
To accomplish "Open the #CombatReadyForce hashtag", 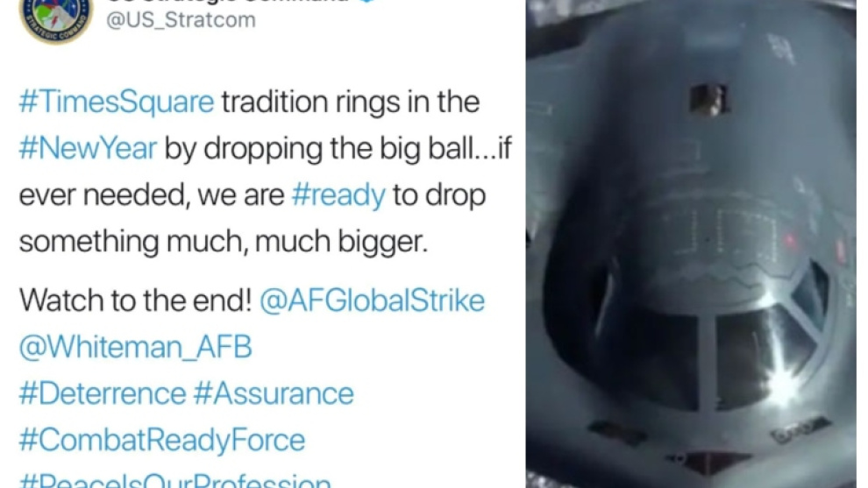I will tap(161, 441).
